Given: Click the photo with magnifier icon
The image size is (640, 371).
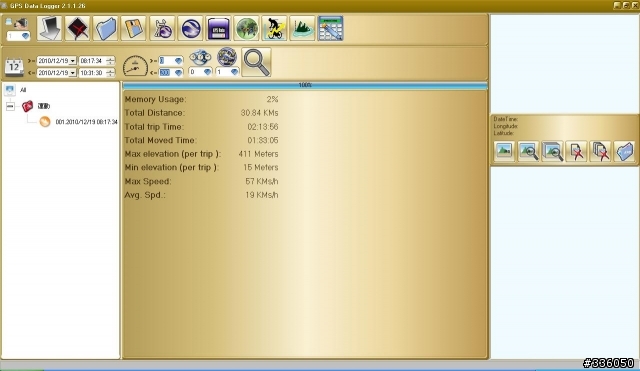Looking at the screenshot, I should tap(529, 151).
